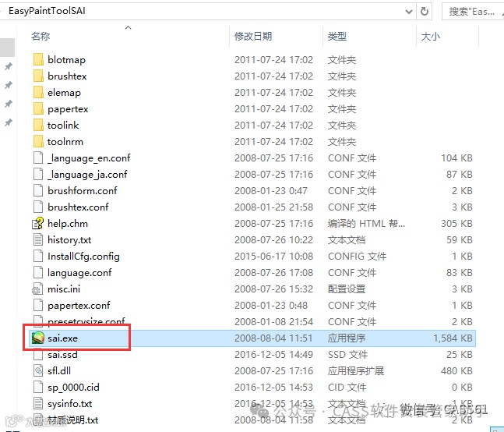Sort by the 名称 column header

click(41, 37)
